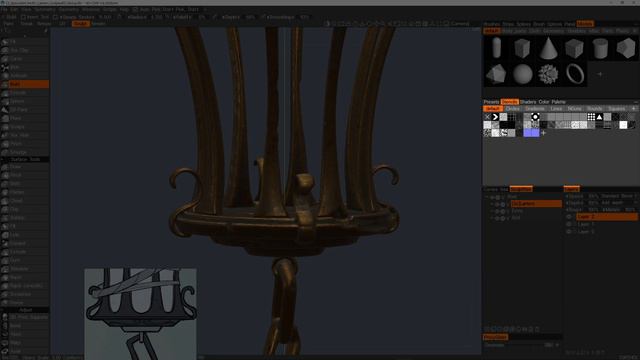
Task: Choose the ring circle stencil
Action: pos(535,117)
